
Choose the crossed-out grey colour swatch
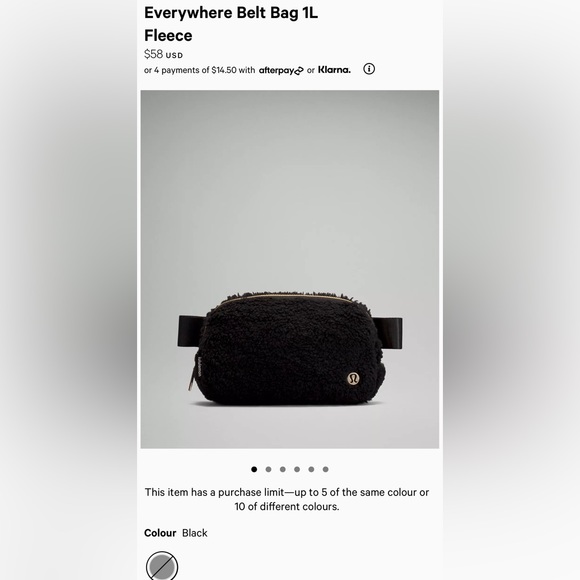click(162, 566)
